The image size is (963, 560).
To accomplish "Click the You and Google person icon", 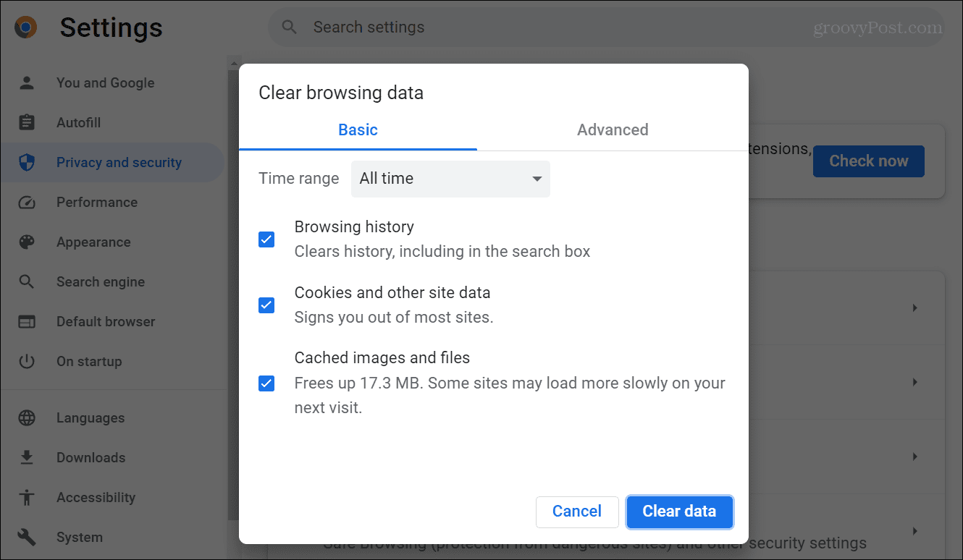I will pos(27,82).
